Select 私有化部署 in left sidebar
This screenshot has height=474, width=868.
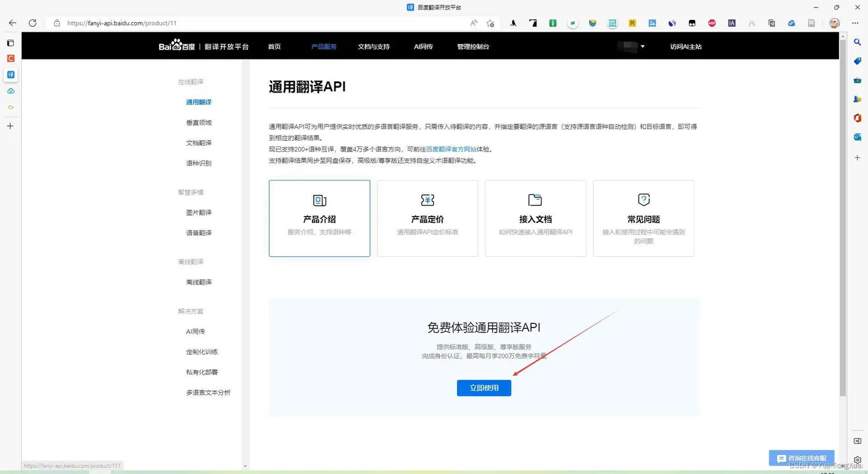(201, 372)
